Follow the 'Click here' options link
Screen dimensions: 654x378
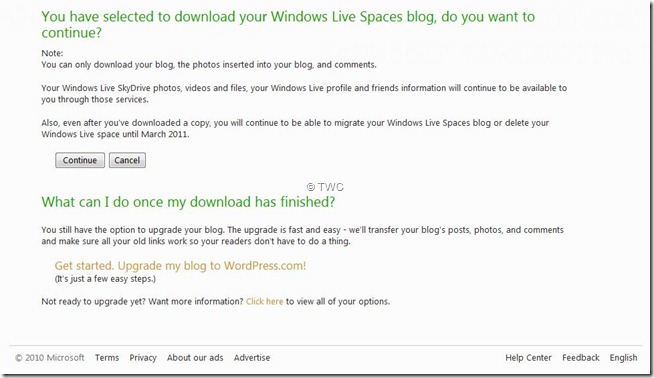pos(264,301)
